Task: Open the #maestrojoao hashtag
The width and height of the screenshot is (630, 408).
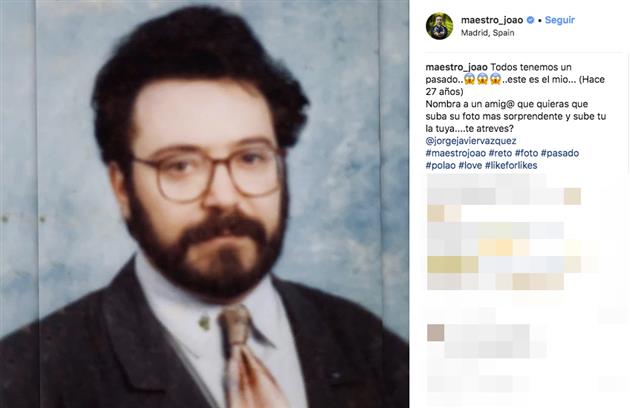Action: [456, 153]
